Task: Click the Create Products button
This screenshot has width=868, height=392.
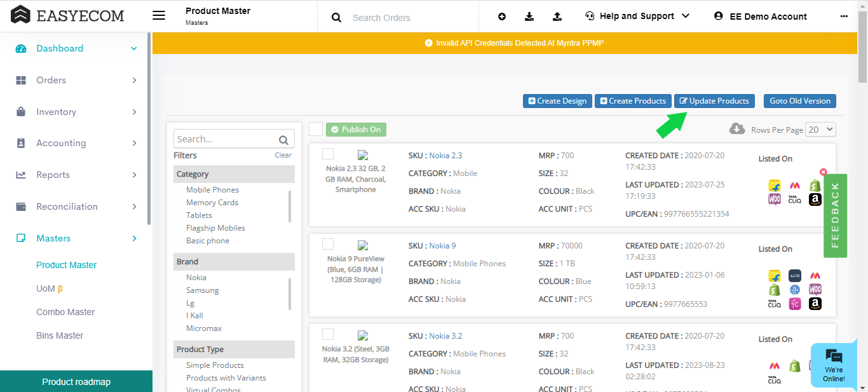Action: (x=633, y=101)
